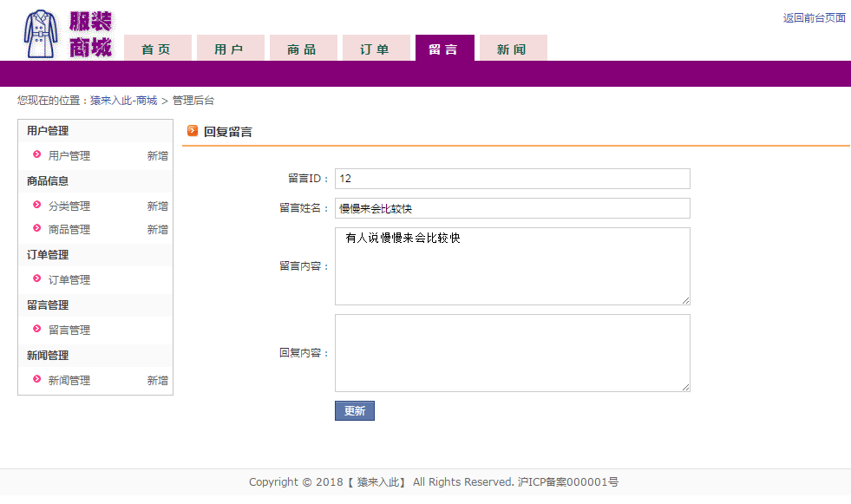
Task: Go to the 订单 tab
Action: click(x=376, y=48)
